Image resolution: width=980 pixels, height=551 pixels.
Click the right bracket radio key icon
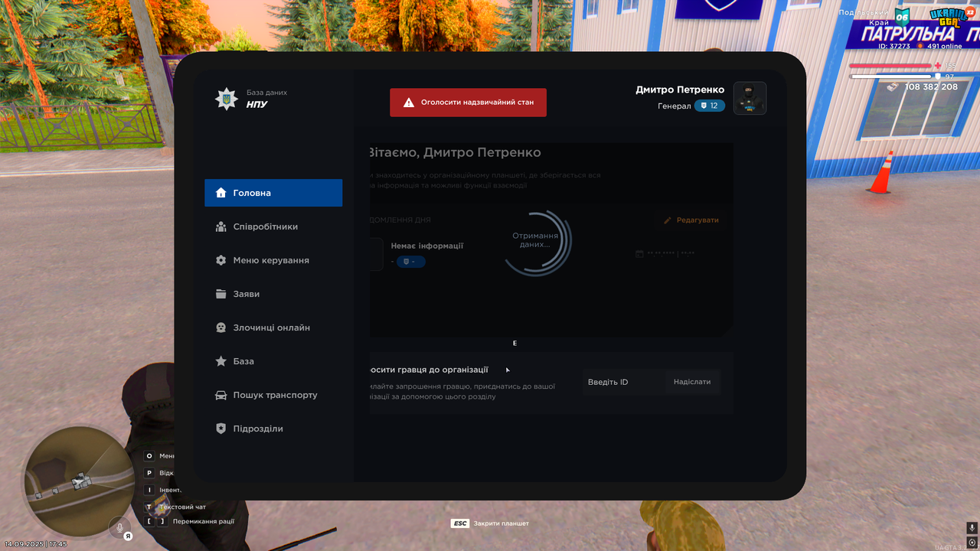point(162,522)
